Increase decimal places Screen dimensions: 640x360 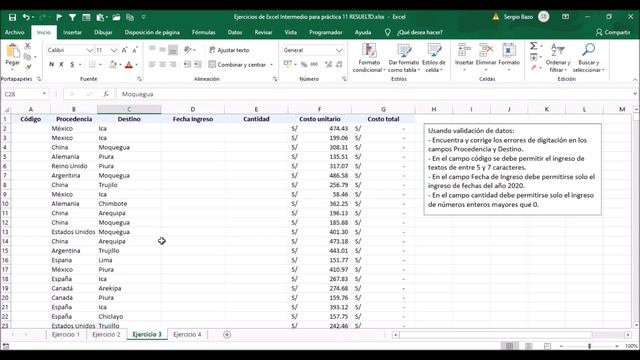[328, 64]
